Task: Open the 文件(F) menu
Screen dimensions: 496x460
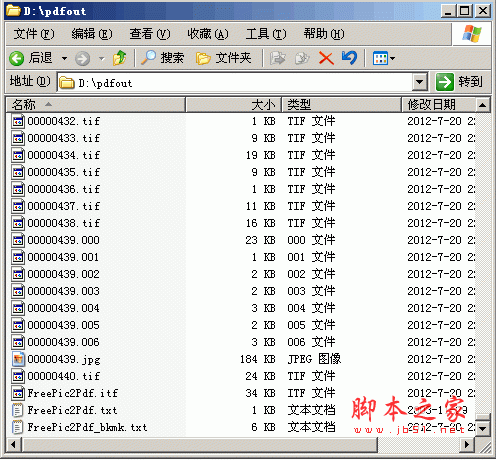Action: pyautogui.click(x=34, y=34)
